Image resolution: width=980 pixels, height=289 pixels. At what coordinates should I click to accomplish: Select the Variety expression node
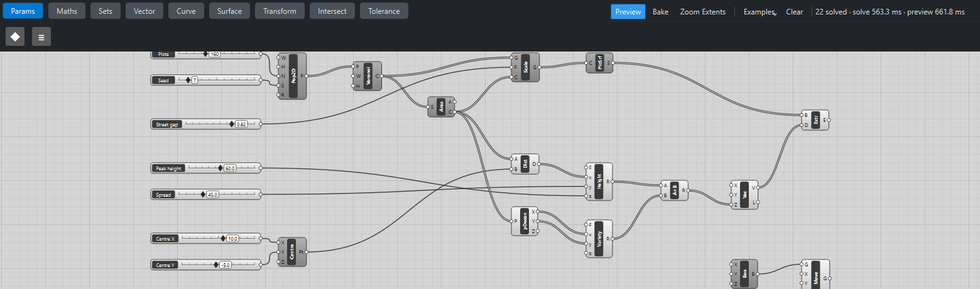click(599, 239)
